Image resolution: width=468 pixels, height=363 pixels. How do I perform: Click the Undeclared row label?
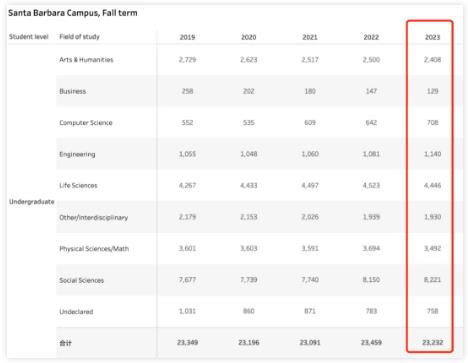pos(76,312)
